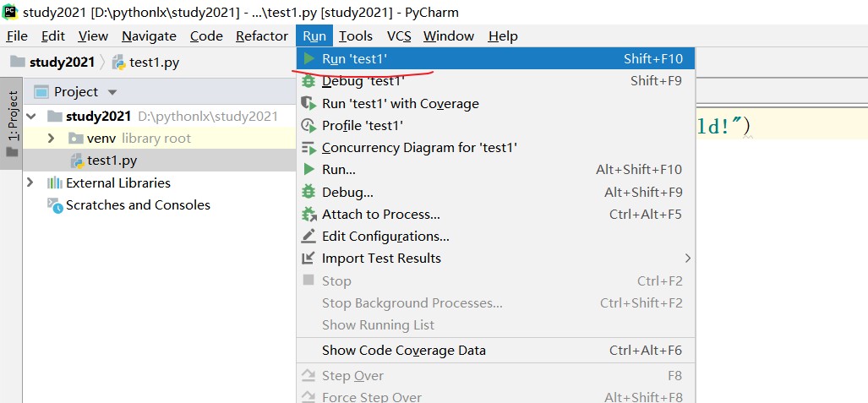Viewport: 868px width, 403px height.
Task: Open the Import Test Results submenu arrow
Action: point(687,258)
